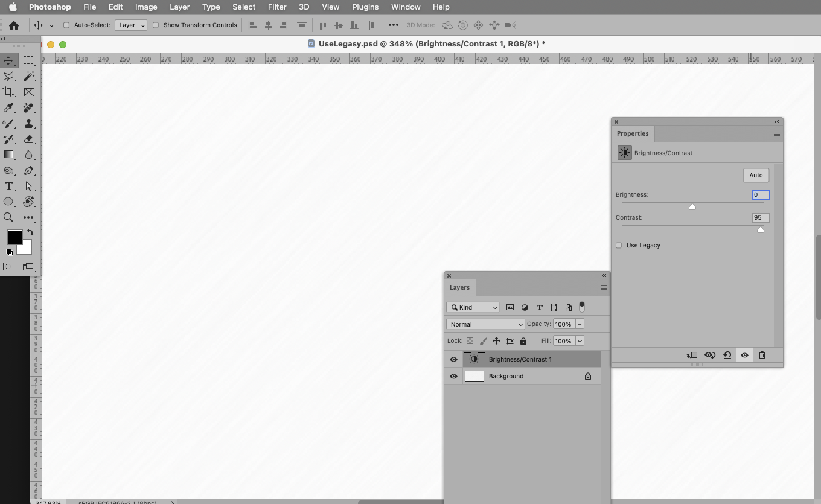Select the Clone Stamp tool
This screenshot has width=821, height=504.
point(28,123)
